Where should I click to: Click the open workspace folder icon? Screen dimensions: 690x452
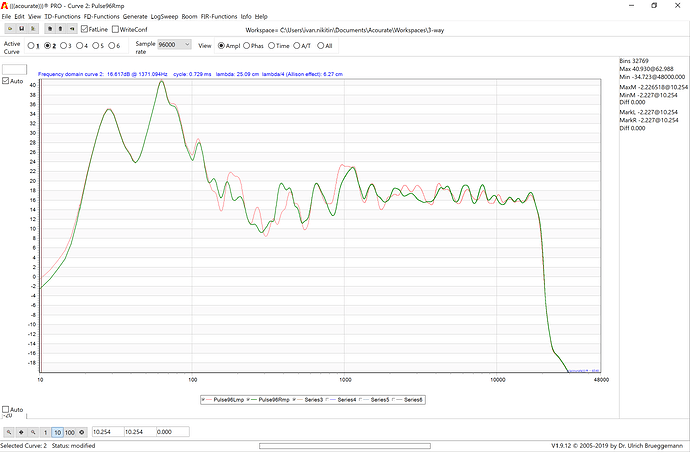point(10,29)
